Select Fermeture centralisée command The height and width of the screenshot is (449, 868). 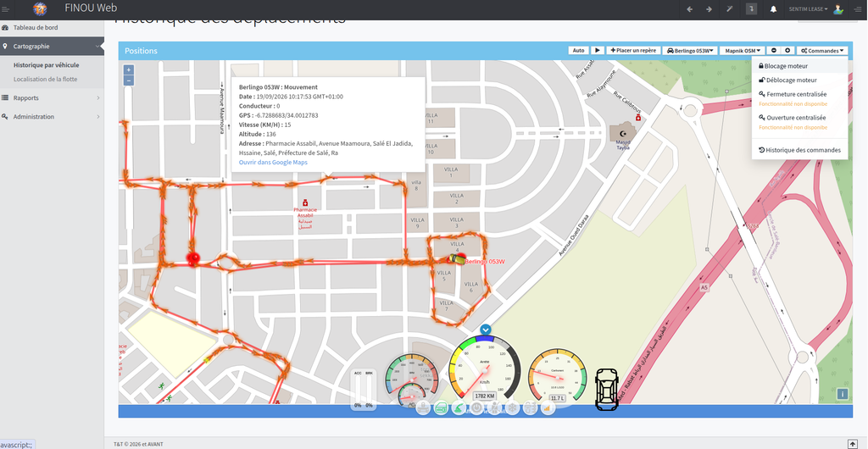tap(799, 95)
